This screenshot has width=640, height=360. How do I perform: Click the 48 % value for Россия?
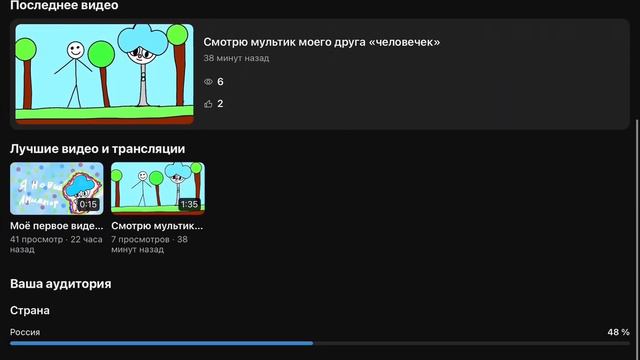click(618, 332)
